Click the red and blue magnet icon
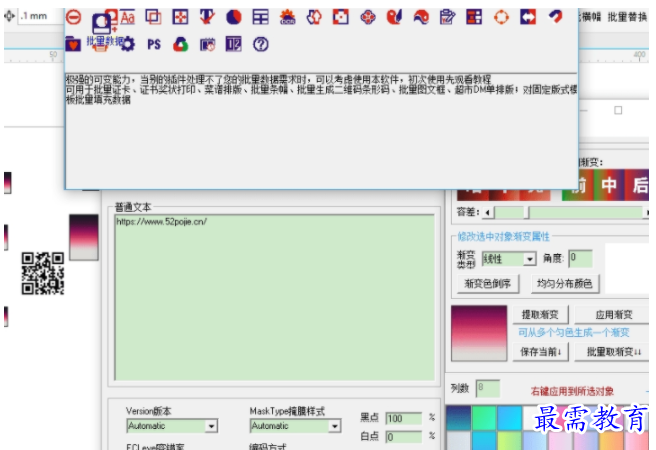 (x=555, y=17)
